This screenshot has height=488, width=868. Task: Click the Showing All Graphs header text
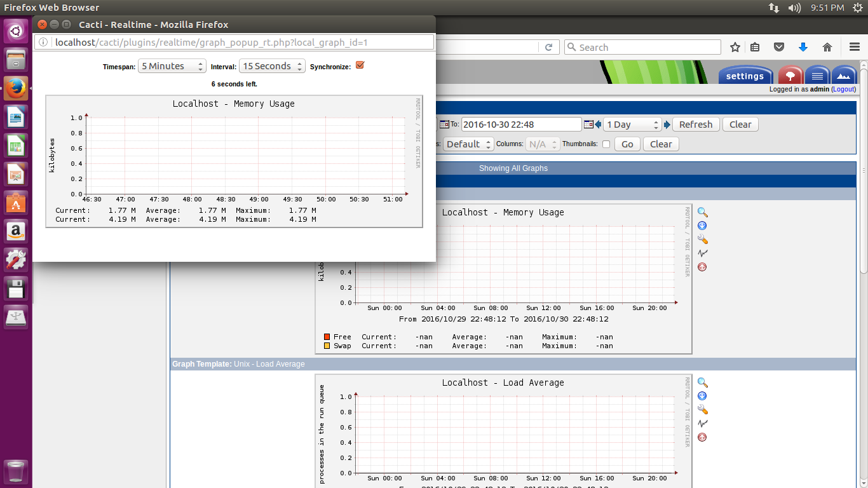coord(513,168)
